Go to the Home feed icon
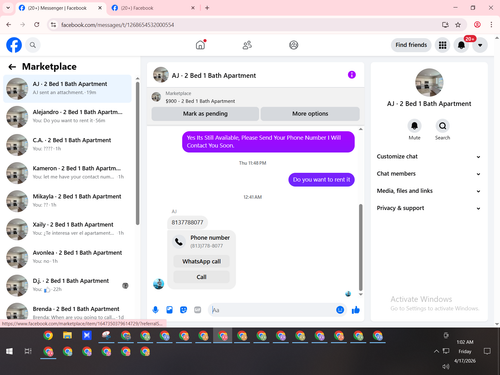Viewport: 500px width, 375px height. pyautogui.click(x=200, y=45)
